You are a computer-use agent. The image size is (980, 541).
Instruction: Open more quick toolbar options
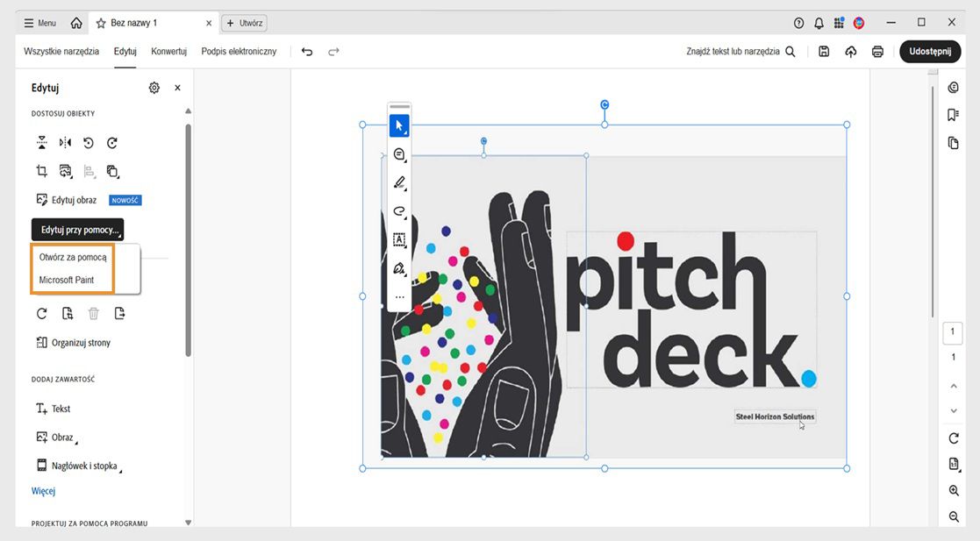[x=399, y=297]
